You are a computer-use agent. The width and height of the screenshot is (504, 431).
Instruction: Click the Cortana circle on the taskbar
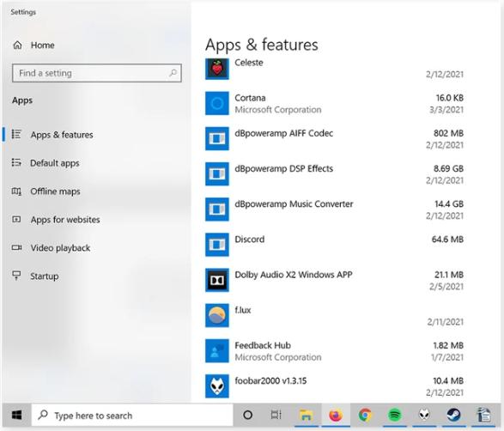[247, 416]
